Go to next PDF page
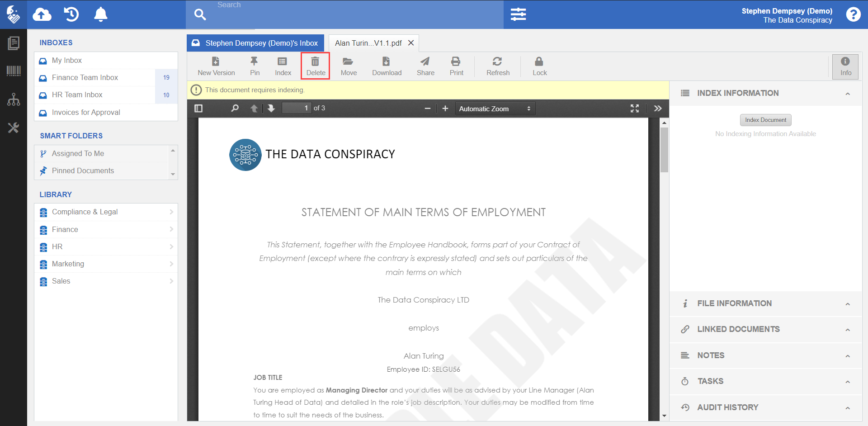Screen dimensions: 868x426 (271, 109)
